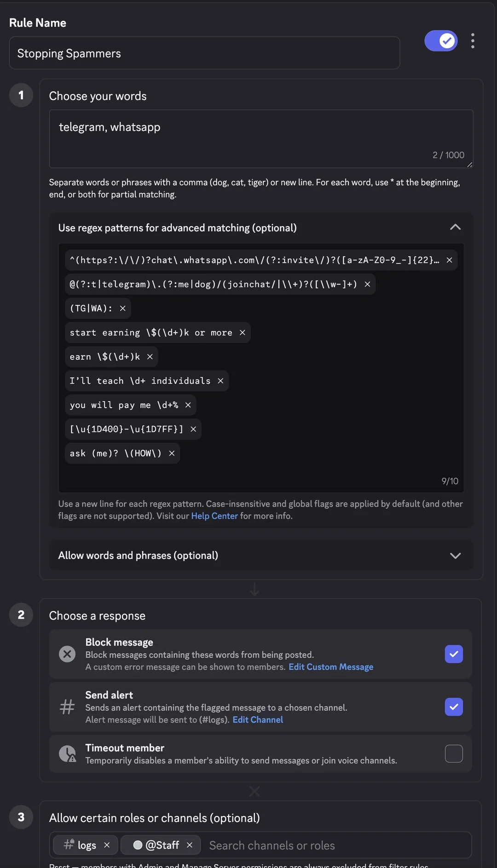Remove the "ask (me)? \(HOW\)" pattern

click(x=172, y=453)
